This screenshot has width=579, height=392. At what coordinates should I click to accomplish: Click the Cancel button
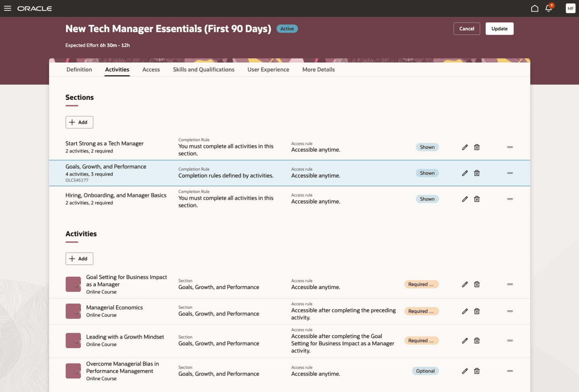467,29
